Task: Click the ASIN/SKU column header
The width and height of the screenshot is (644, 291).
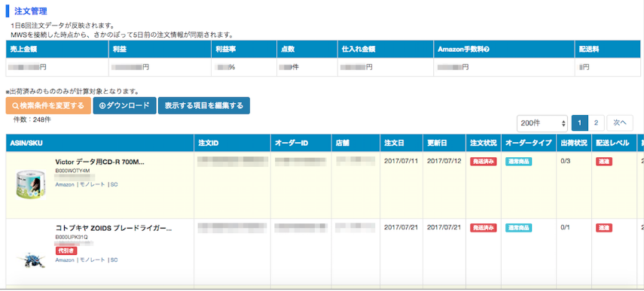Action: 100,143
